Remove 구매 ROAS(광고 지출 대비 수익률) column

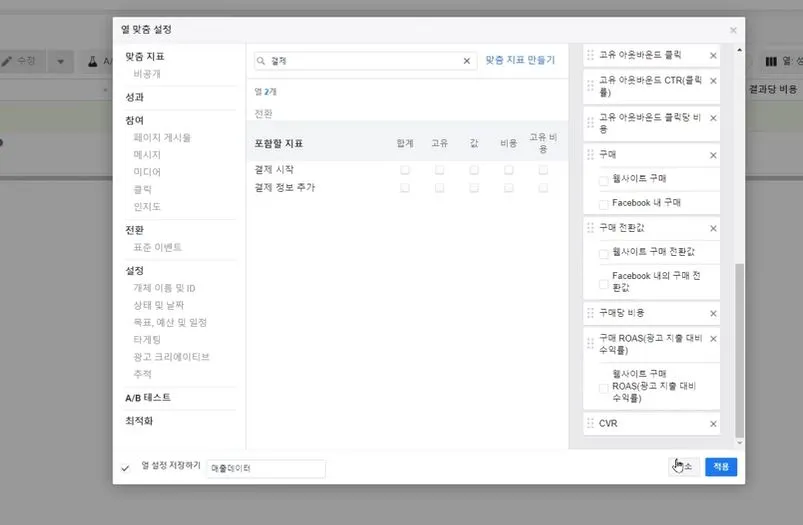(713, 339)
